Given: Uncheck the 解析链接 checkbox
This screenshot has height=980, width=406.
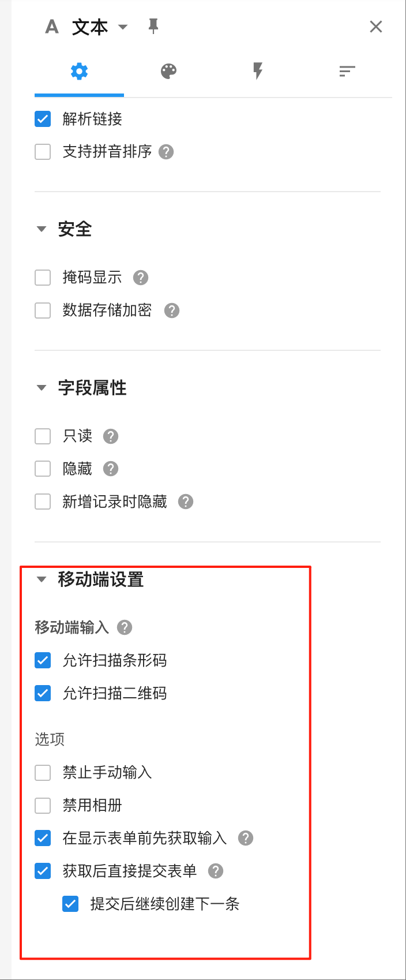Looking at the screenshot, I should click(x=43, y=119).
